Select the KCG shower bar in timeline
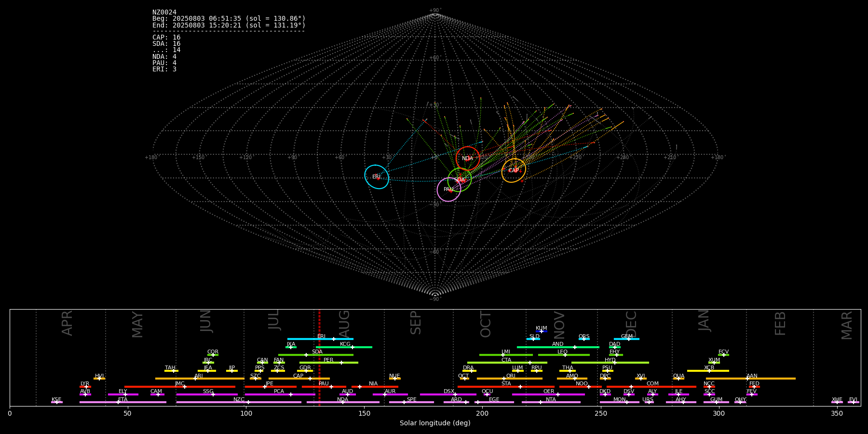Image resolution: width=868 pixels, height=434 pixels. [x=344, y=347]
